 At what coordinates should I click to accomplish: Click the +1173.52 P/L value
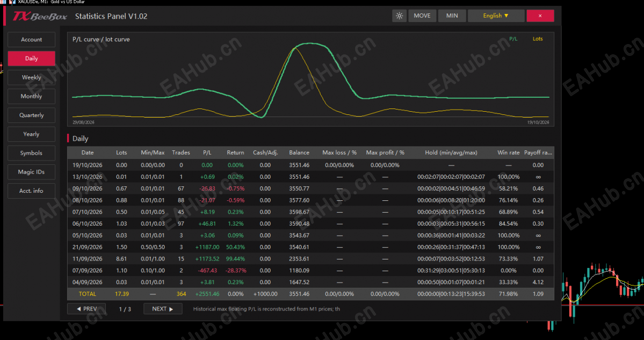208,259
